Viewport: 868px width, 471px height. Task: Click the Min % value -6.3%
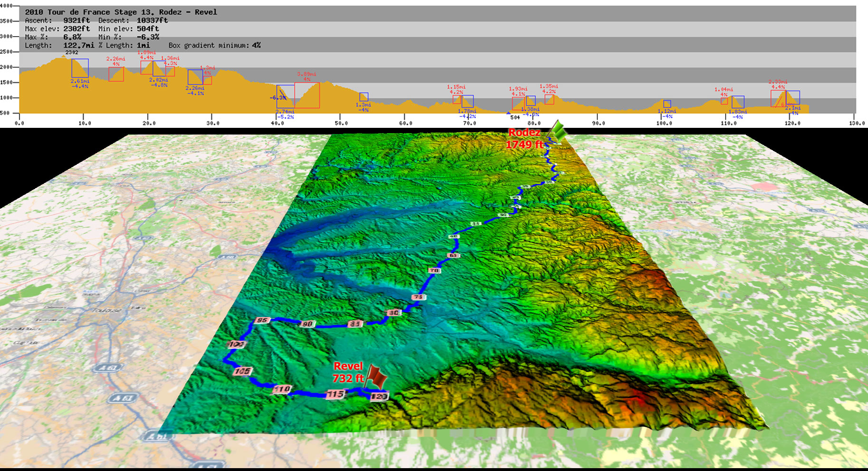pos(148,37)
